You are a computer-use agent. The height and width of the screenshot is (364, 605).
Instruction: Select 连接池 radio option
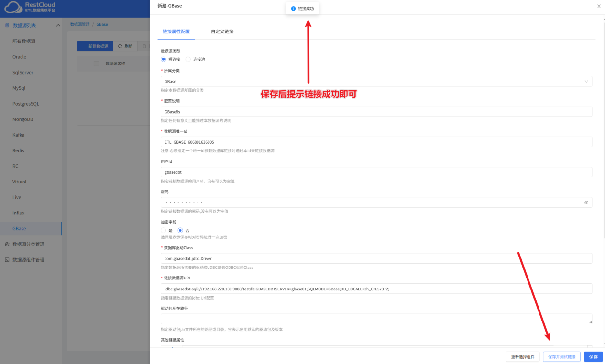[188, 59]
